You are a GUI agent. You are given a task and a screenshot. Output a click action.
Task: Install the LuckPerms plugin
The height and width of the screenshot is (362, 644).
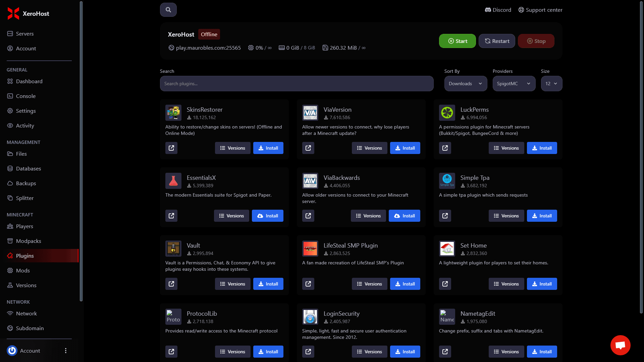542,148
